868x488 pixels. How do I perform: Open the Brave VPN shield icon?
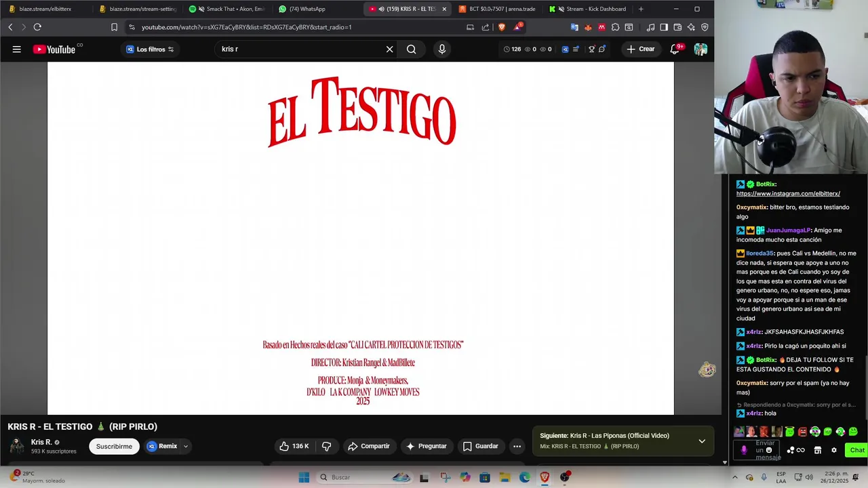click(705, 27)
